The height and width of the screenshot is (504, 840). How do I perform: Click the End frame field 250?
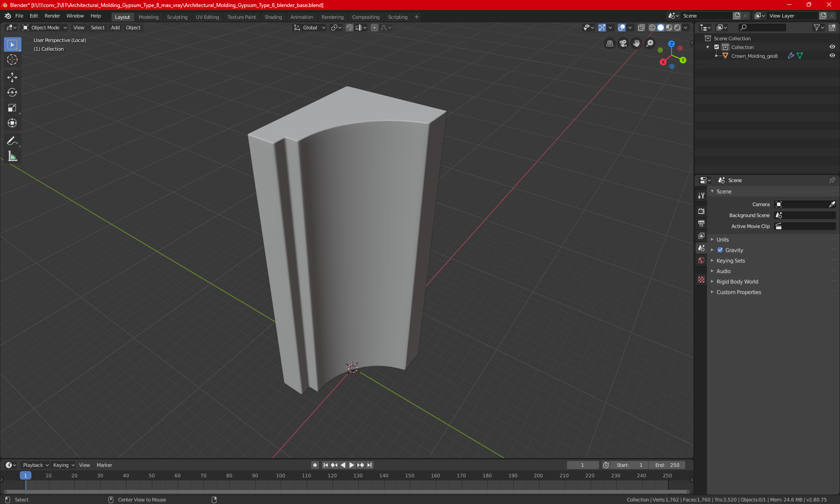coord(667,465)
